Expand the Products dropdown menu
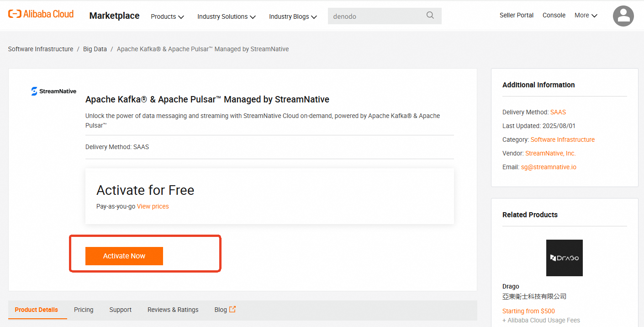This screenshot has width=644, height=327. (x=167, y=16)
